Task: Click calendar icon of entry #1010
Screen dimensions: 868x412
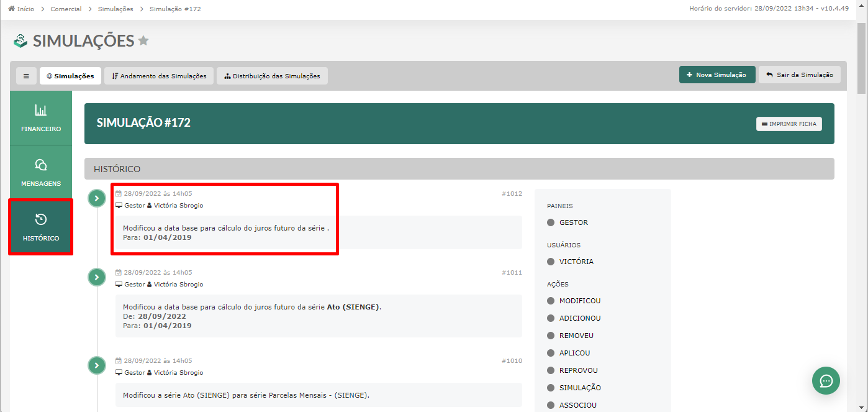Action: 119,361
